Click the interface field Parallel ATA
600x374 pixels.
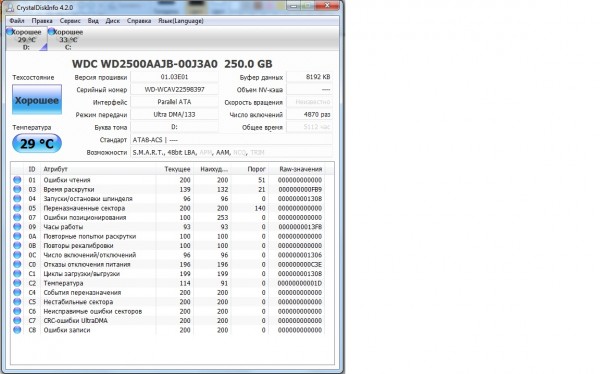[174, 102]
